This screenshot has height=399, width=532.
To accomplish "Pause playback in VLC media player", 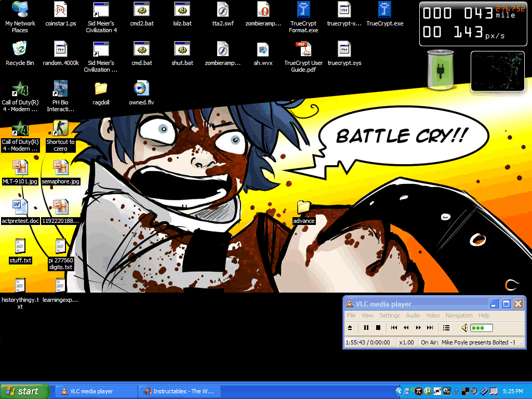I will (x=366, y=328).
